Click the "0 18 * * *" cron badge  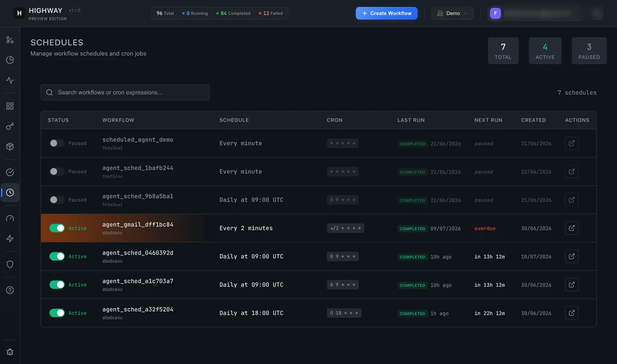[x=344, y=313]
